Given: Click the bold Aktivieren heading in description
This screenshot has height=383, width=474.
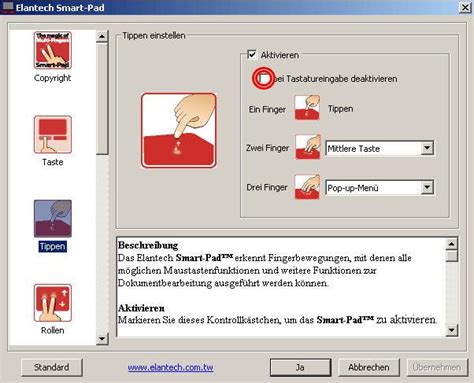Looking at the screenshot, I should 141,308.
